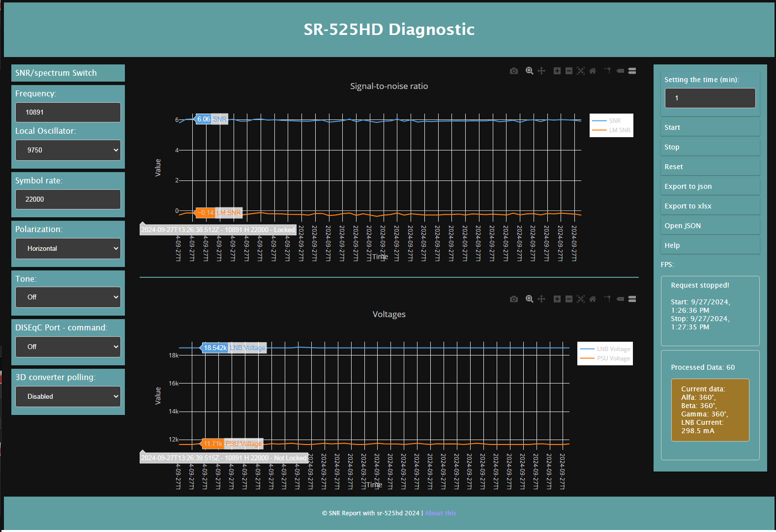
Task: Focus the Setting the time input
Action: pos(710,98)
